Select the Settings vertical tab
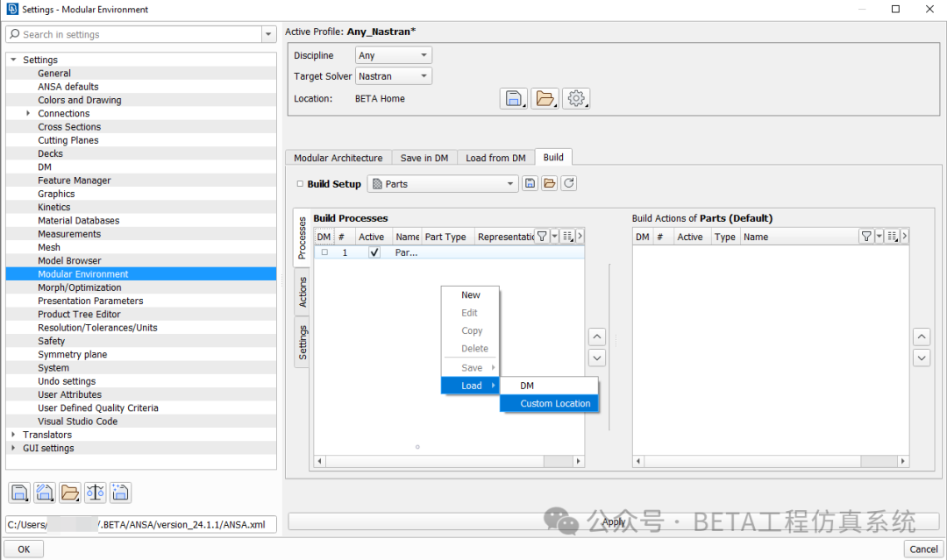 302,342
